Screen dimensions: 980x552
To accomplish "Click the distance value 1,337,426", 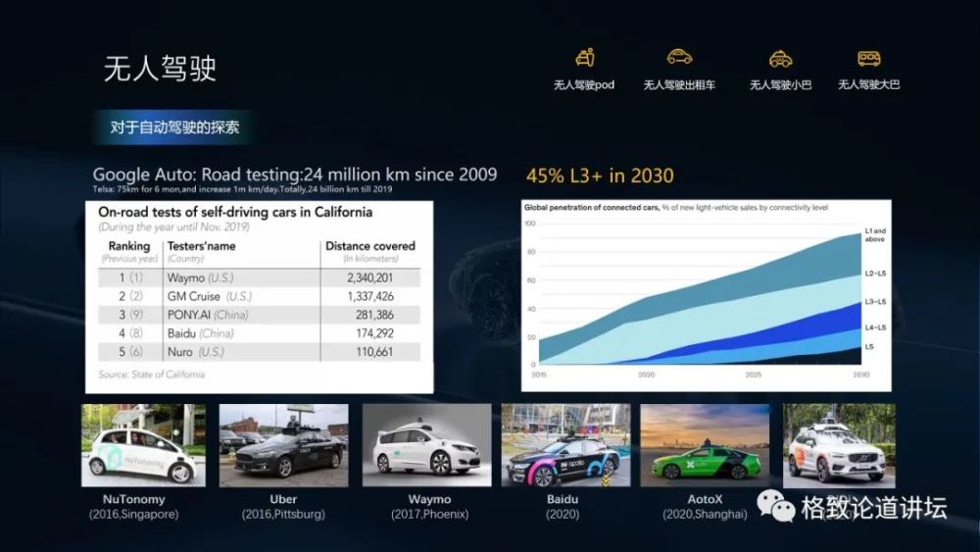I will 370,296.
